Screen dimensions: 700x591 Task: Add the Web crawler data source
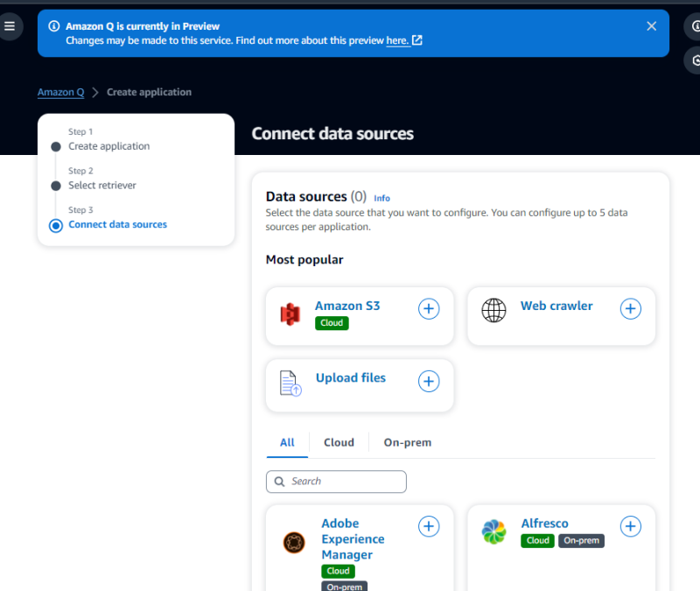pyautogui.click(x=630, y=309)
